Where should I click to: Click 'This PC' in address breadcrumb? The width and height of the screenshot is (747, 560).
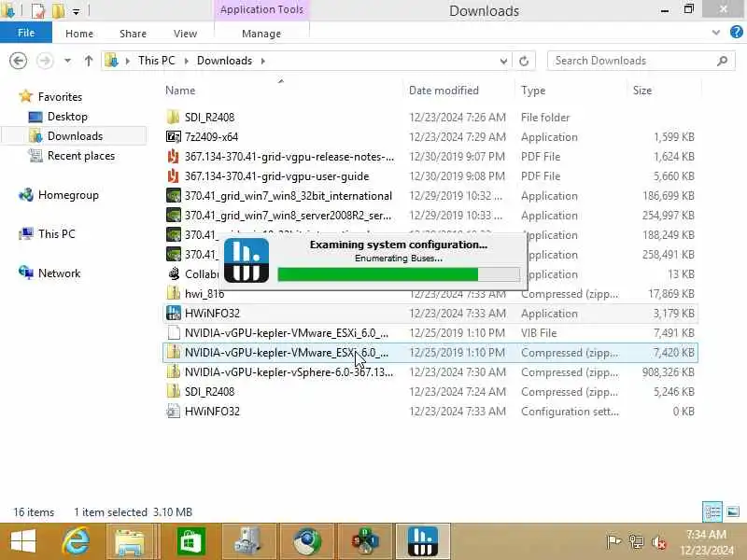coord(157,61)
